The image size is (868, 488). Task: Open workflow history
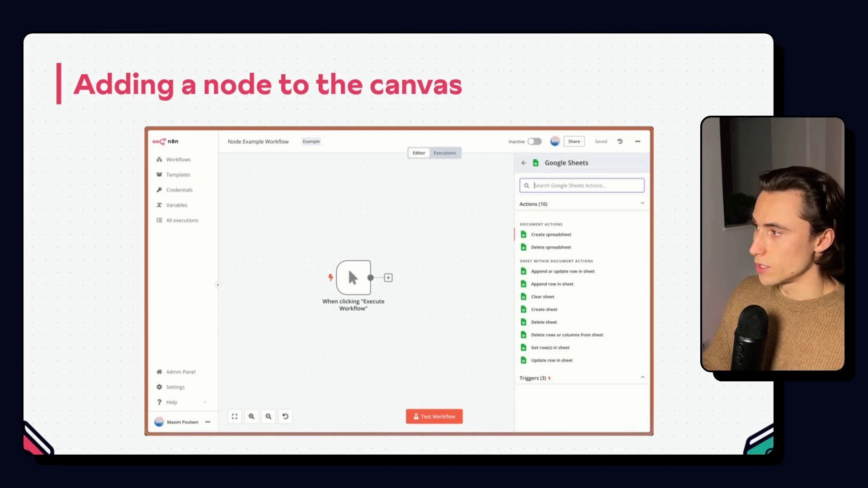(x=620, y=141)
